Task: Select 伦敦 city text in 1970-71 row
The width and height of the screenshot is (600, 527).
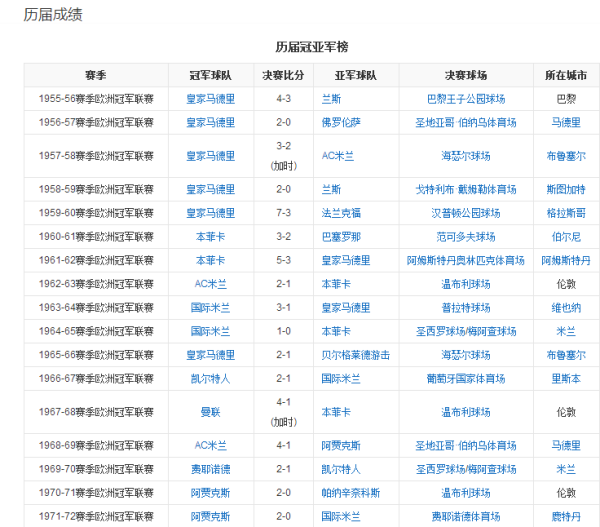Action: (x=566, y=493)
